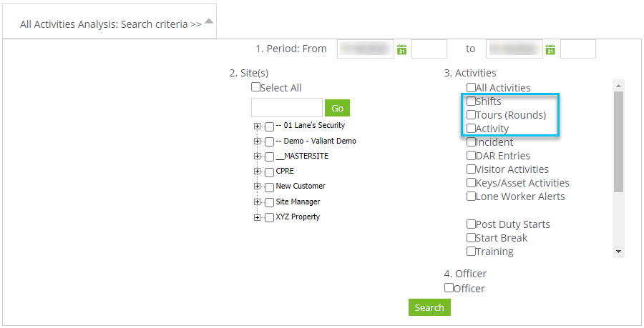Expand the XYZ Property tree node

258,217
